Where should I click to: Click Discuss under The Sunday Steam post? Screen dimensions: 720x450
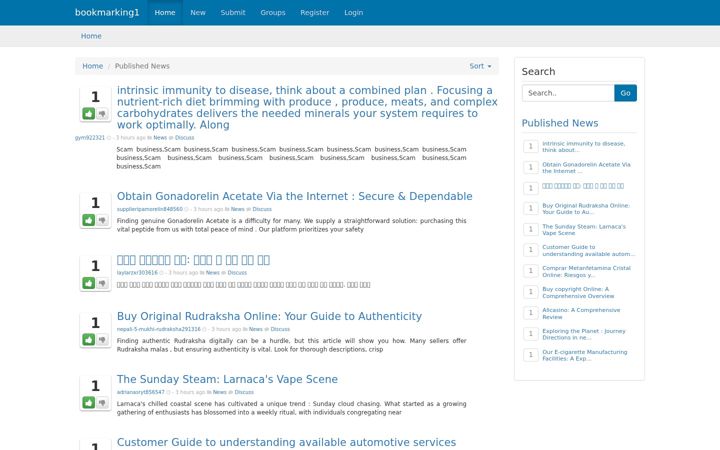[x=244, y=392]
